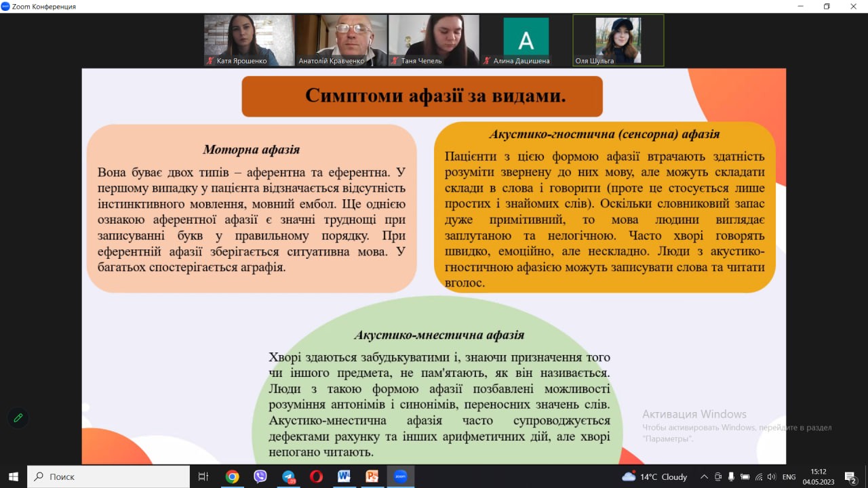Close the Zoom Конференция window

click(853, 6)
